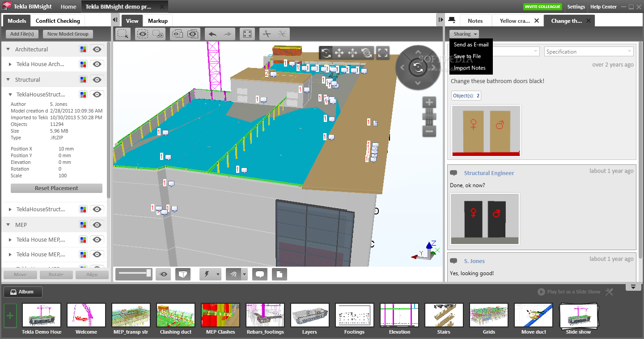Click the green plus add slide button

click(x=10, y=316)
